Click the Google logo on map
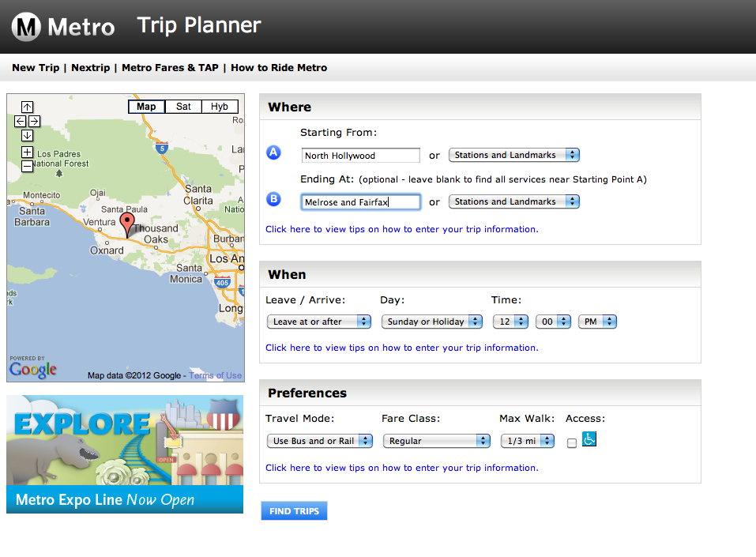Screen dimensions: 756x557 (x=33, y=370)
